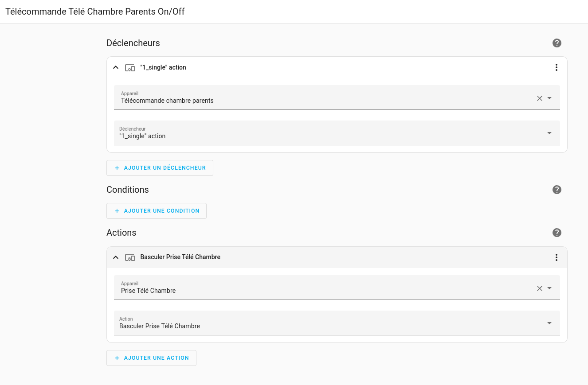The width and height of the screenshot is (588, 385).
Task: Click device icon beside "1_single" action header
Action: [x=130, y=68]
